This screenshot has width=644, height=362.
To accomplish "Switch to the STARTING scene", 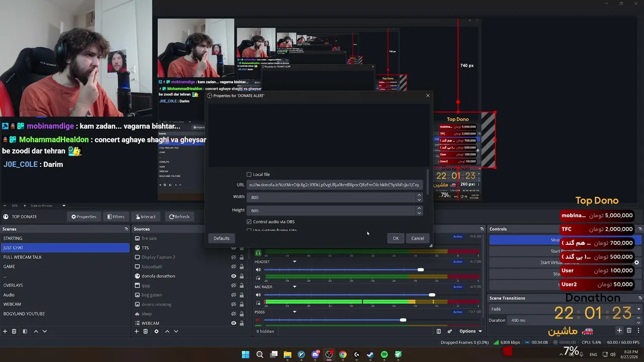I will pyautogui.click(x=65, y=238).
